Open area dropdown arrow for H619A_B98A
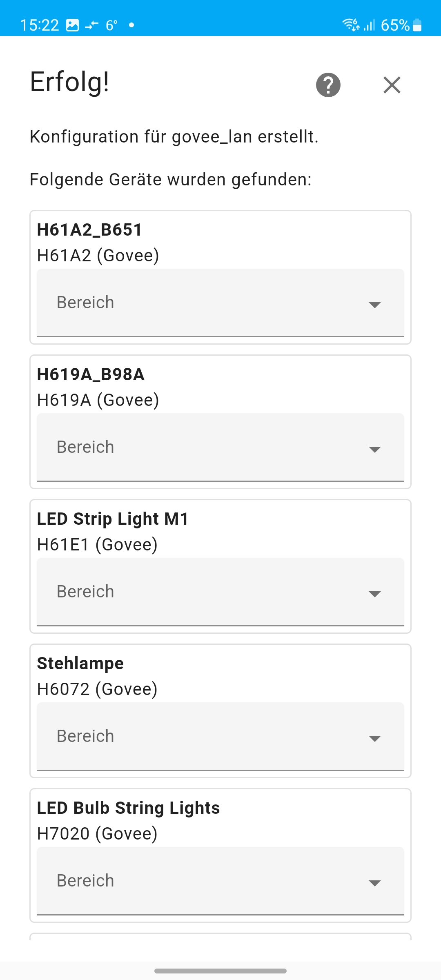Image resolution: width=441 pixels, height=980 pixels. 374,449
